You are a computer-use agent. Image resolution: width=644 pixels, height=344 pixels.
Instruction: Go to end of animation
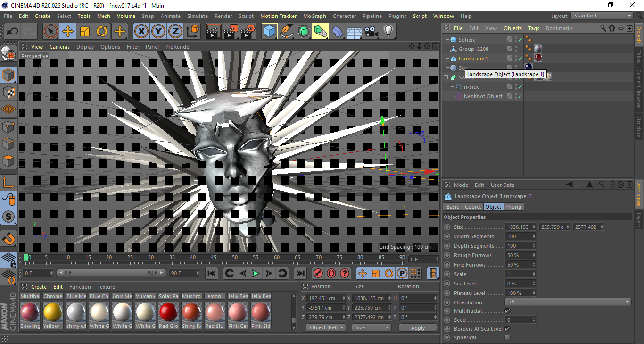coord(300,273)
